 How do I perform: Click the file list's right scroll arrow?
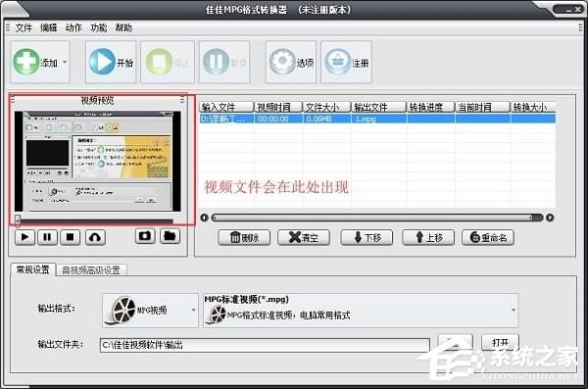[x=550, y=218]
